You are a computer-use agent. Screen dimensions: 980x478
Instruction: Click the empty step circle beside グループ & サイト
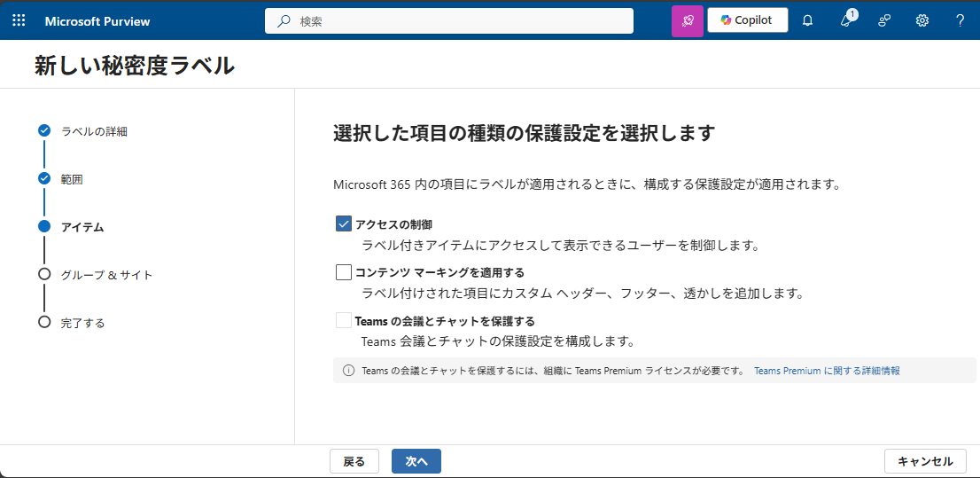pos(43,274)
